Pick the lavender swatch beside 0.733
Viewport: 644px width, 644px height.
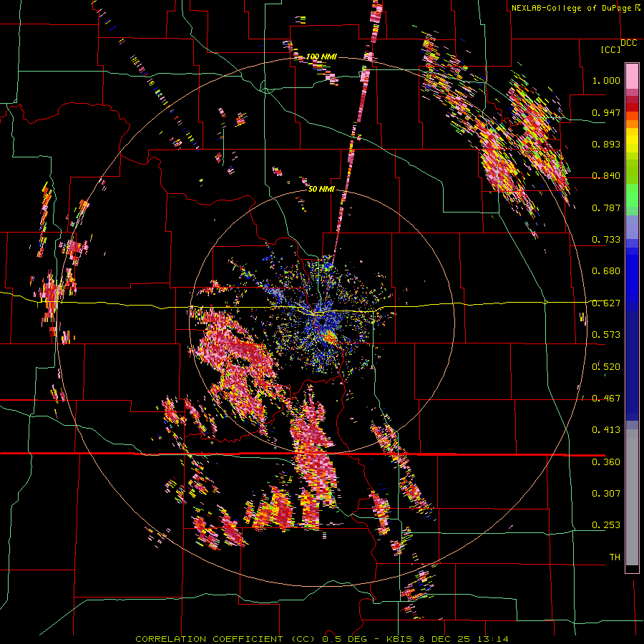click(x=632, y=227)
